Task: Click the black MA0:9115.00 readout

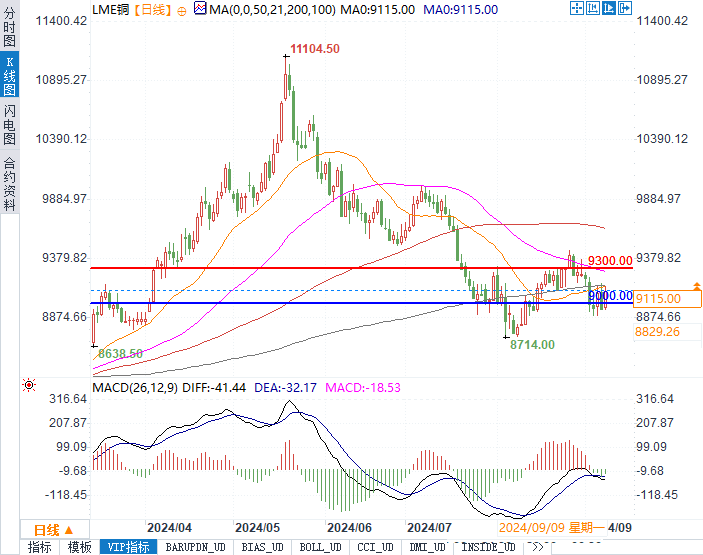Action: click(x=378, y=10)
